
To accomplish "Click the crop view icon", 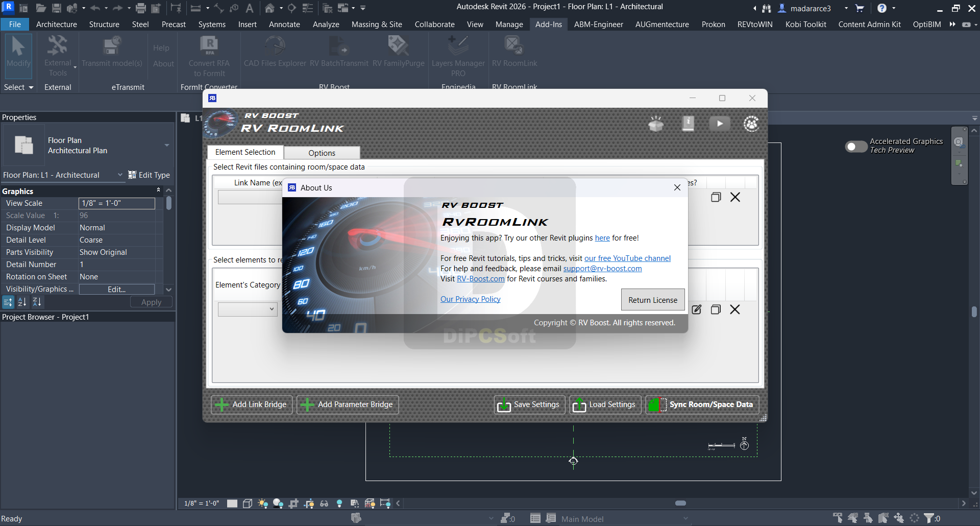I will coord(293,504).
